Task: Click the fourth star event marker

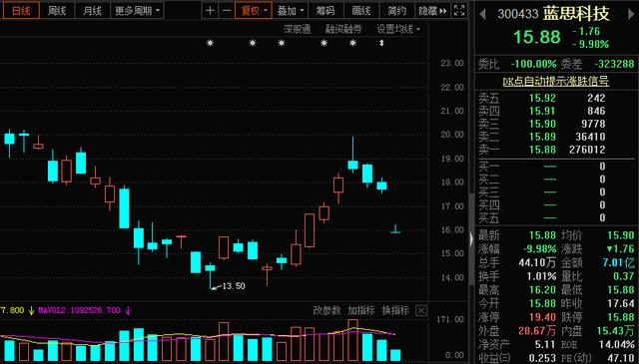Action: [323, 43]
